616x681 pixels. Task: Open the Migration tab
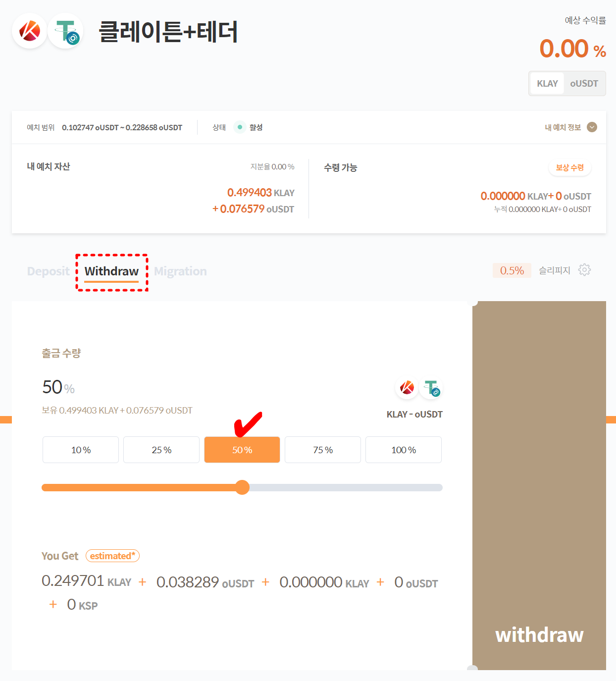click(180, 271)
